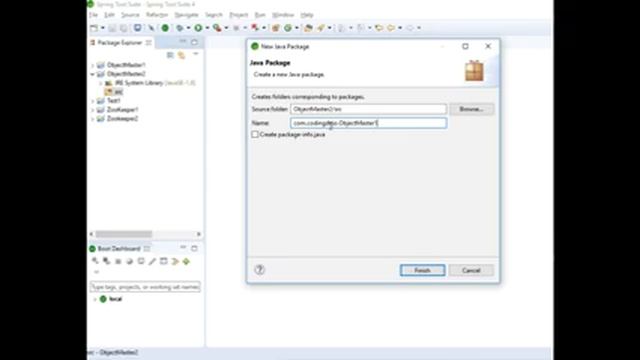Click the Browse... button
This screenshot has width=640, height=360.
point(471,109)
